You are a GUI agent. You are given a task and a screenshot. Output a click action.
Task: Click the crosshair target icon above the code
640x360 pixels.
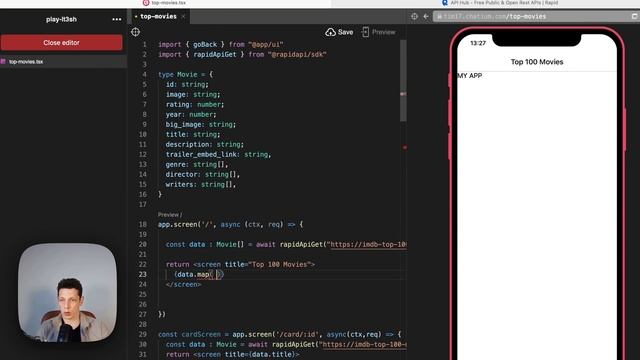coord(136,32)
